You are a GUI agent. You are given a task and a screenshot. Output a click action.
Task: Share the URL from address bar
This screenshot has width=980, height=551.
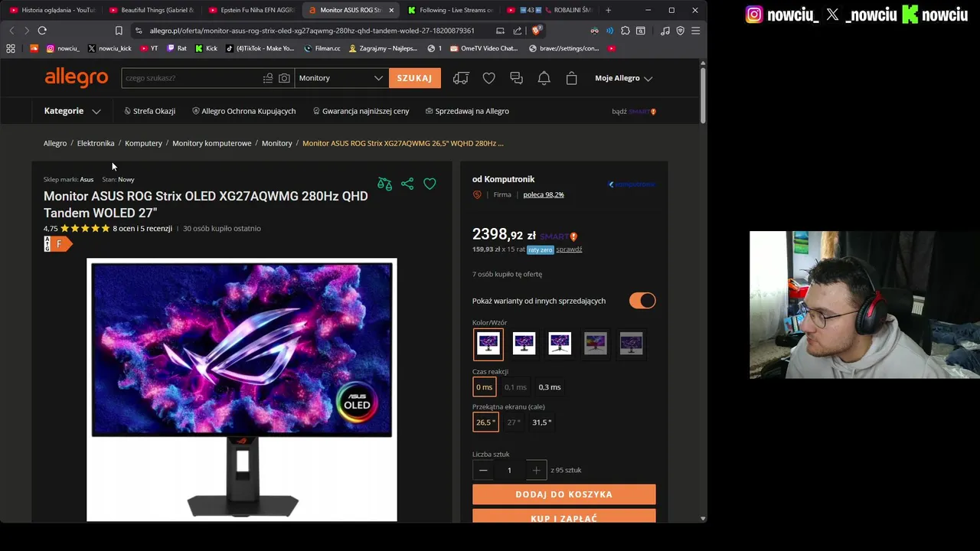tap(518, 31)
